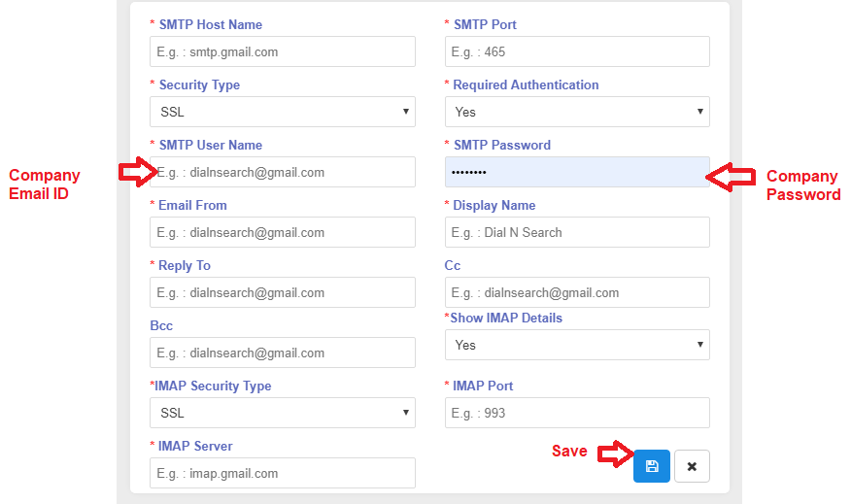This screenshot has height=504, width=851.
Task: Click the Email From input field
Action: pyautogui.click(x=282, y=232)
